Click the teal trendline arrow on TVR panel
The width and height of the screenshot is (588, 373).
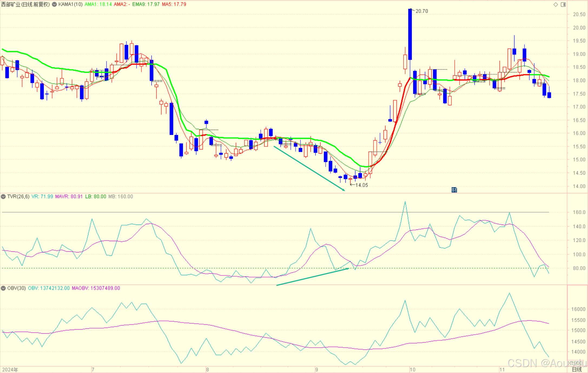coord(312,277)
